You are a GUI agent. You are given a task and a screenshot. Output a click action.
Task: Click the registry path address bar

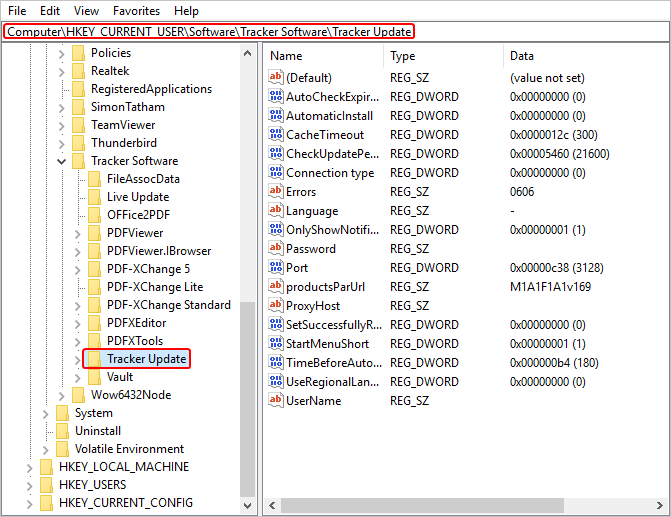click(336, 32)
